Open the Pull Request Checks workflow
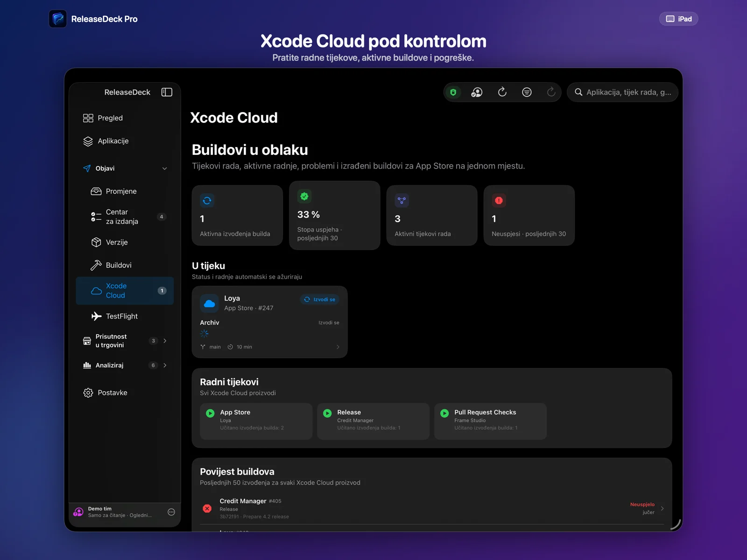Image resolution: width=747 pixels, height=560 pixels. [x=491, y=421]
